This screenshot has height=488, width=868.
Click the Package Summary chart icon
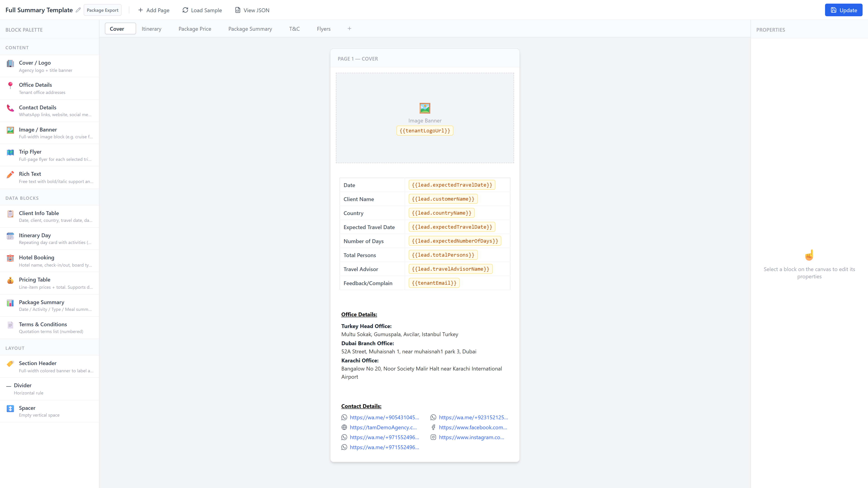click(x=10, y=303)
